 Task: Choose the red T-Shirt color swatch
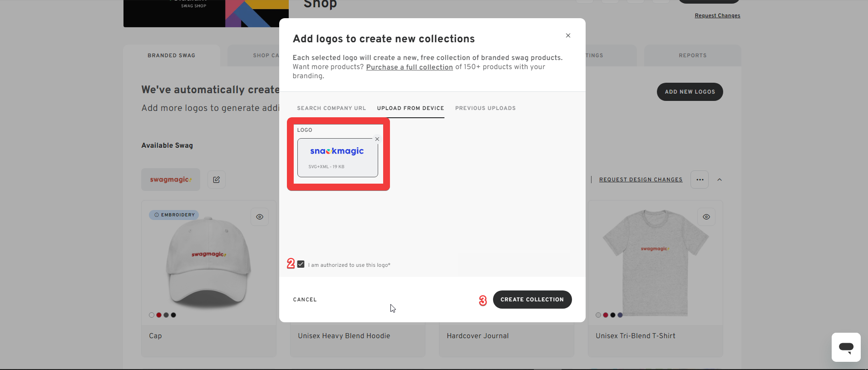click(606, 315)
